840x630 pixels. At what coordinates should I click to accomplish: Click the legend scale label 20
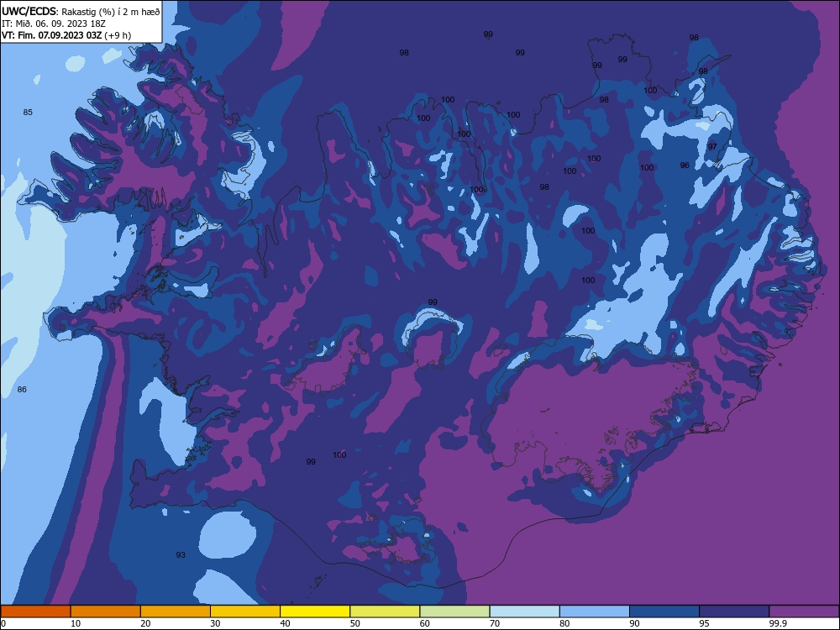click(145, 623)
